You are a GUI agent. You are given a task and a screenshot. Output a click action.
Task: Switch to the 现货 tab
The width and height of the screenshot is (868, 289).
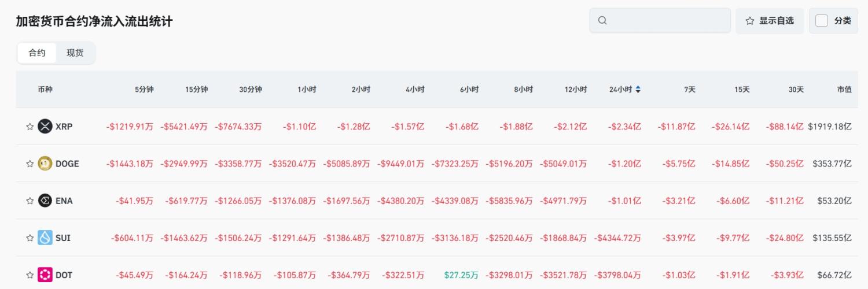75,53
